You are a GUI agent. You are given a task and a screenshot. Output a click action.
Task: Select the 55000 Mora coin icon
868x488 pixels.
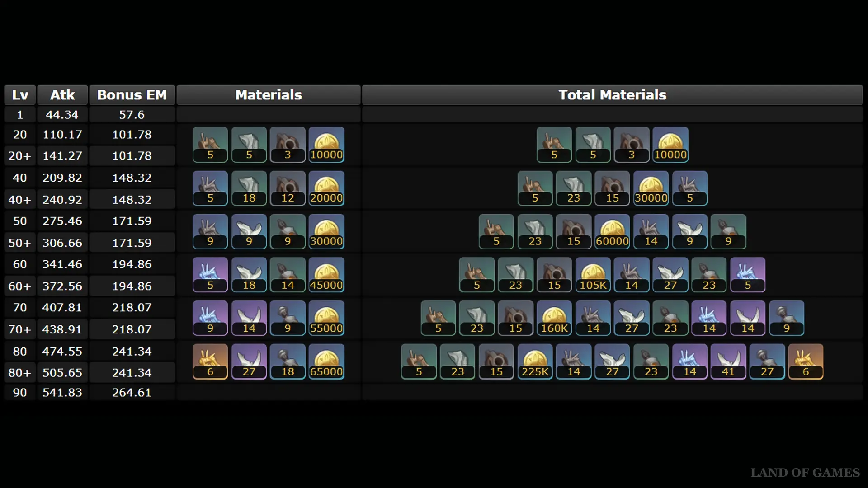click(x=326, y=318)
